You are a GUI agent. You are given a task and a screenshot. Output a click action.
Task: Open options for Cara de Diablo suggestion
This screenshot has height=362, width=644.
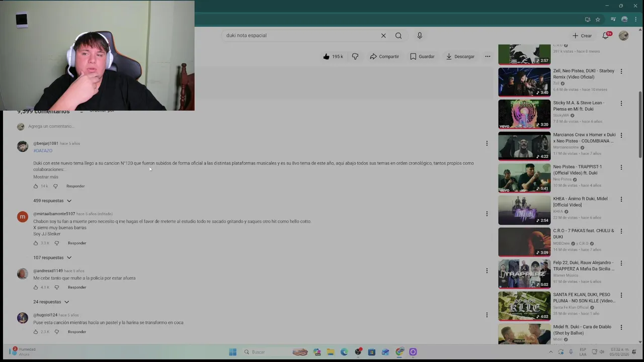click(x=621, y=327)
